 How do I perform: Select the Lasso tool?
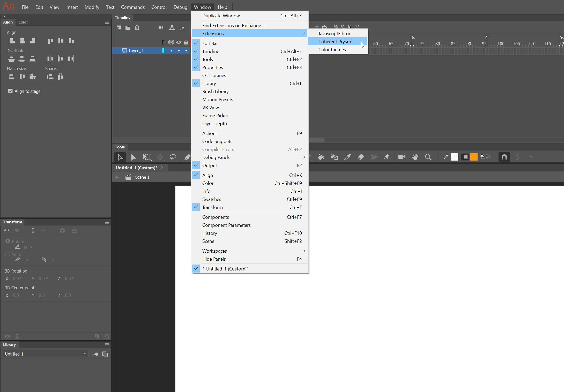coord(173,157)
